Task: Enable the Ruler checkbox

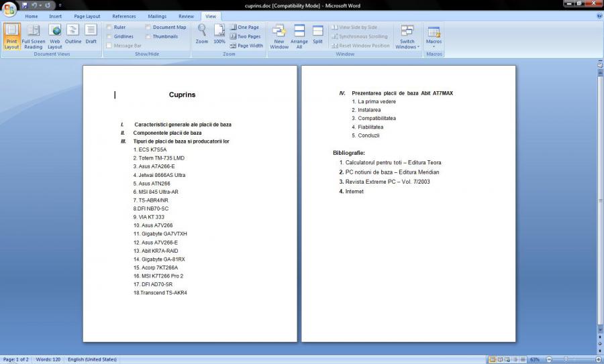Action: coord(109,27)
